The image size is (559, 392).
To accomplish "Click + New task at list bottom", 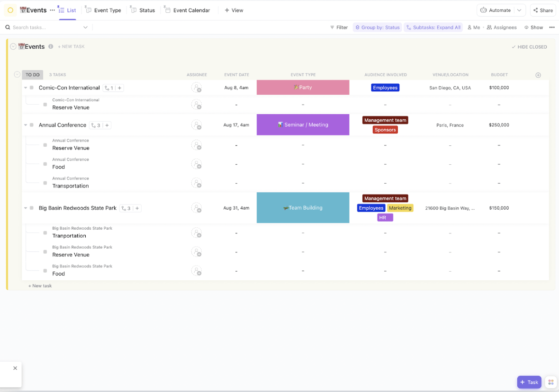I will tap(40, 286).
